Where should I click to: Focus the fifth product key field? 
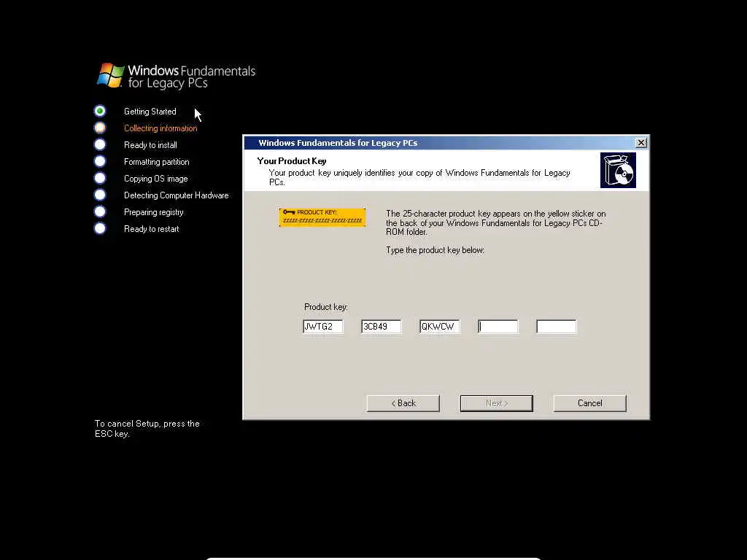coord(557,327)
